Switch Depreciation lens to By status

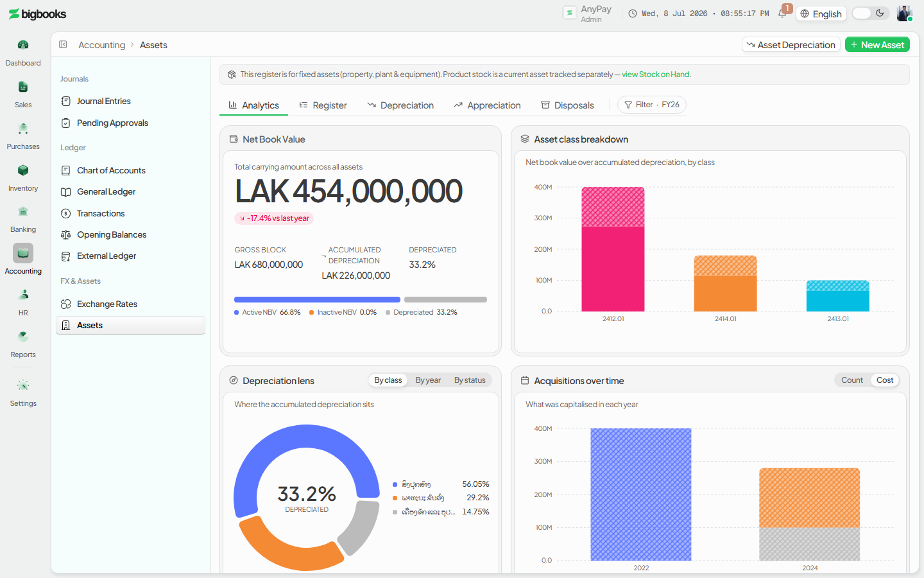470,380
